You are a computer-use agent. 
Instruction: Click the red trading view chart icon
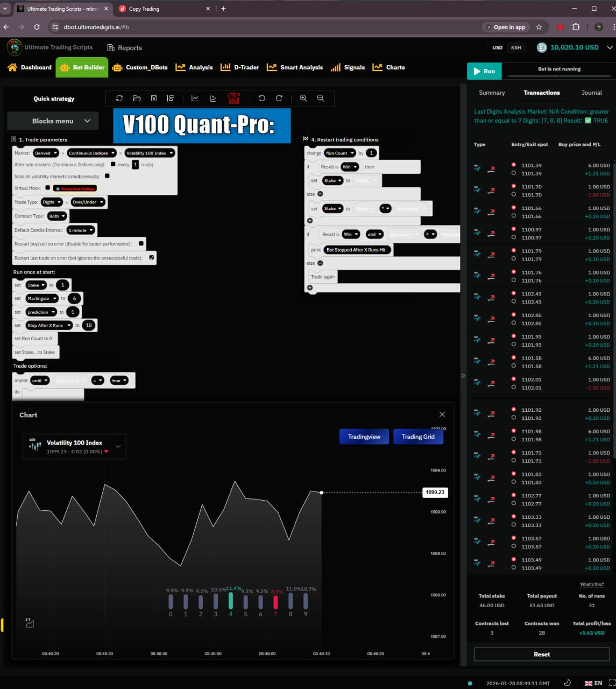coord(234,98)
